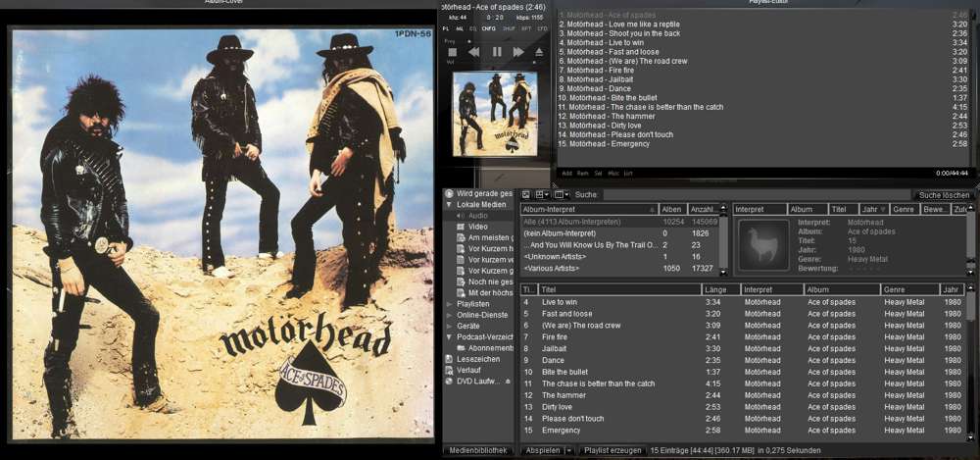Toggle the RPT repeat mode

click(x=526, y=28)
